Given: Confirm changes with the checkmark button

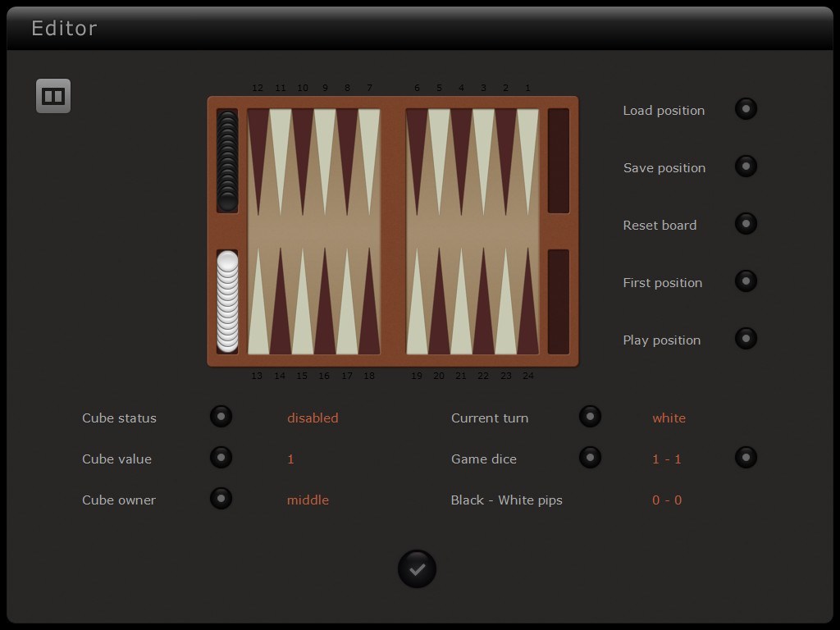Looking at the screenshot, I should (x=417, y=568).
